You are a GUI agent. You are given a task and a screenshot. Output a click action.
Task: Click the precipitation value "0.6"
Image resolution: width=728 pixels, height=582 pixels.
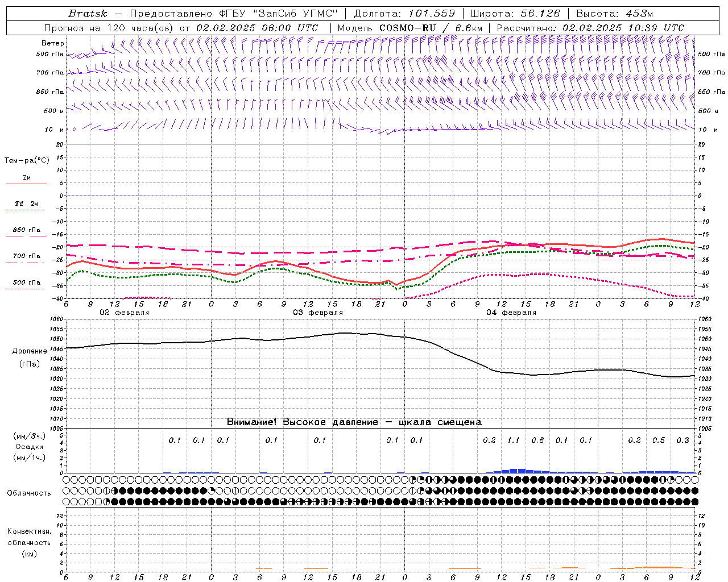tap(537, 440)
